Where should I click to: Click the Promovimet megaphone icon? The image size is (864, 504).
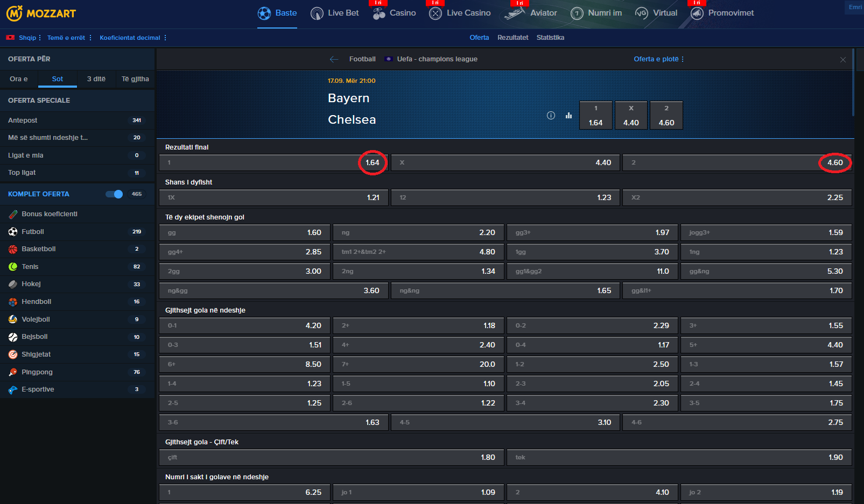point(697,13)
